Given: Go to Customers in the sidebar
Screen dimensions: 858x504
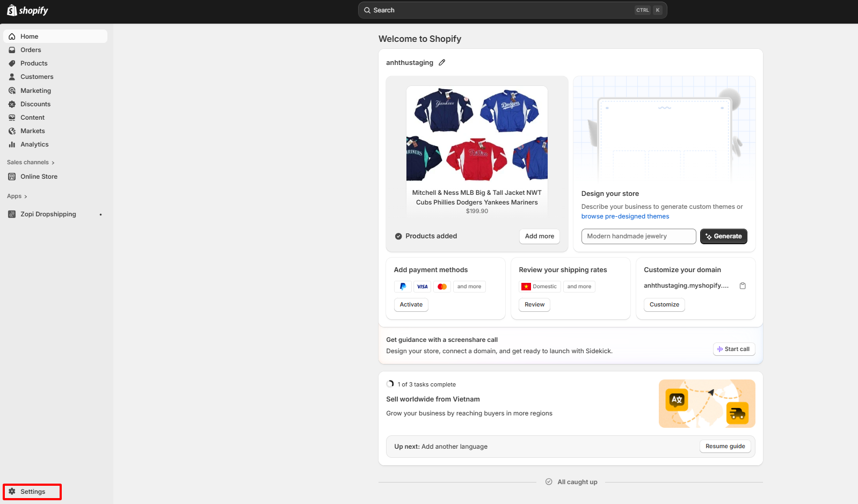Looking at the screenshot, I should [37, 77].
